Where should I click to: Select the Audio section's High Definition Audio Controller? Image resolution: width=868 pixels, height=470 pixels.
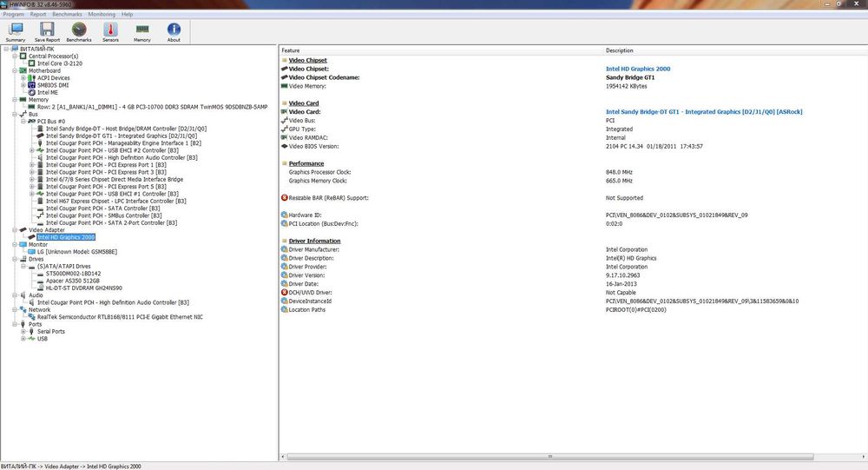tap(113, 302)
